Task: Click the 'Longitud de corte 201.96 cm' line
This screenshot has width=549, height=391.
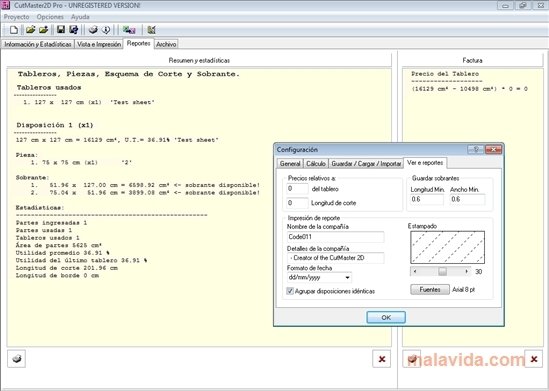Action: click(x=67, y=268)
